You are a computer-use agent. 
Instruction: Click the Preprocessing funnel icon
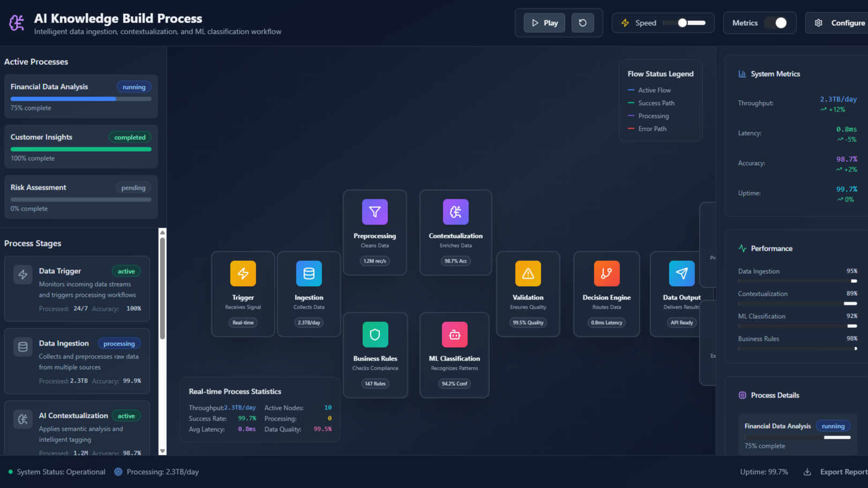tap(375, 212)
